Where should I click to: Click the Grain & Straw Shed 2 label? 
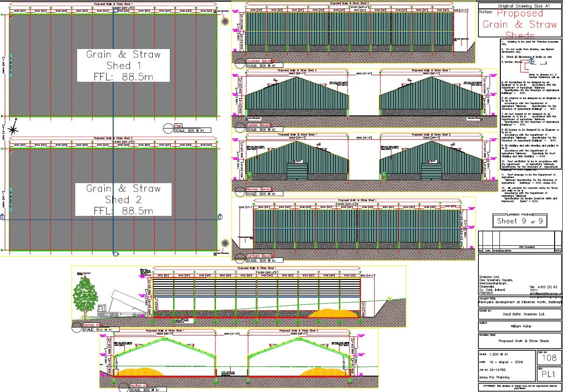tap(123, 200)
